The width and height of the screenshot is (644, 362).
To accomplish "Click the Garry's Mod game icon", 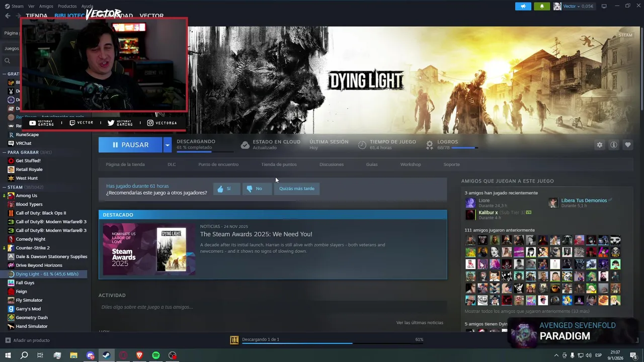I will pyautogui.click(x=11, y=309).
